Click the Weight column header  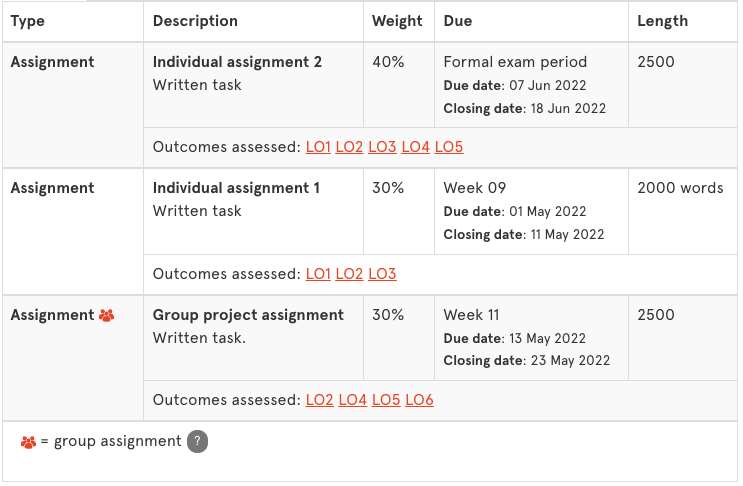click(x=397, y=21)
